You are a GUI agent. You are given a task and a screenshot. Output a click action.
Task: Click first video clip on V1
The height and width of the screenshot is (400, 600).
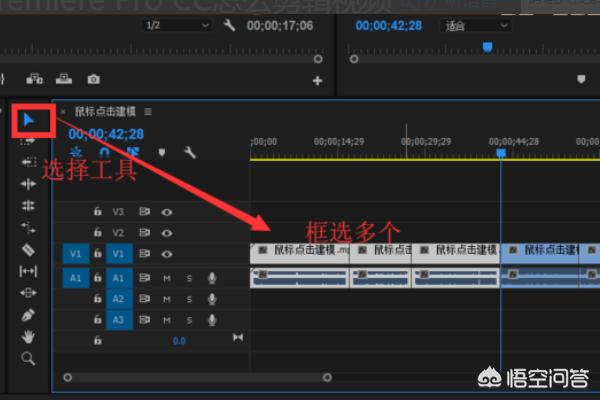click(x=299, y=251)
